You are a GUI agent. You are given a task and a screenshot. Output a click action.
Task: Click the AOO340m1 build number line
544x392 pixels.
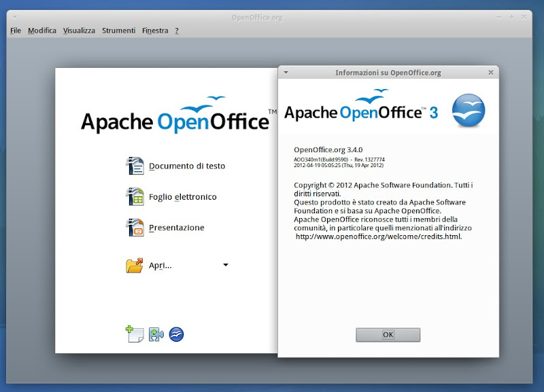pyautogui.click(x=339, y=160)
